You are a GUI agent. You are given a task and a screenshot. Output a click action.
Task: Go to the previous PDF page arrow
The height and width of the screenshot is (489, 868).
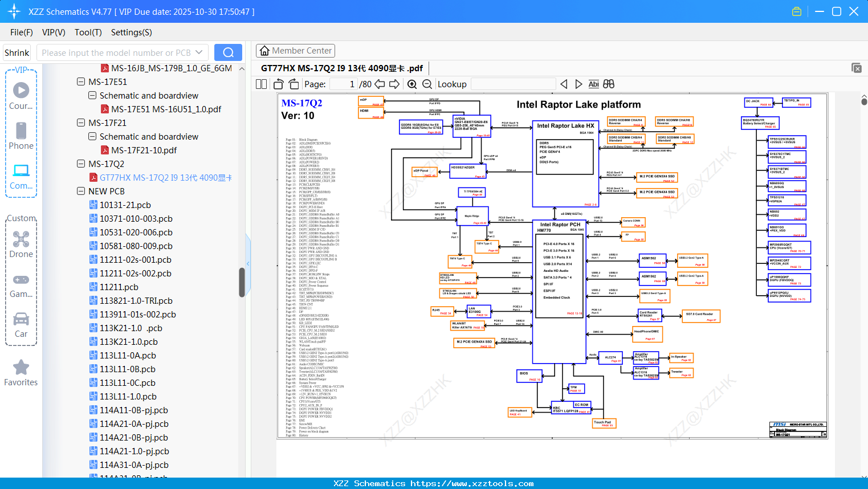pyautogui.click(x=380, y=84)
